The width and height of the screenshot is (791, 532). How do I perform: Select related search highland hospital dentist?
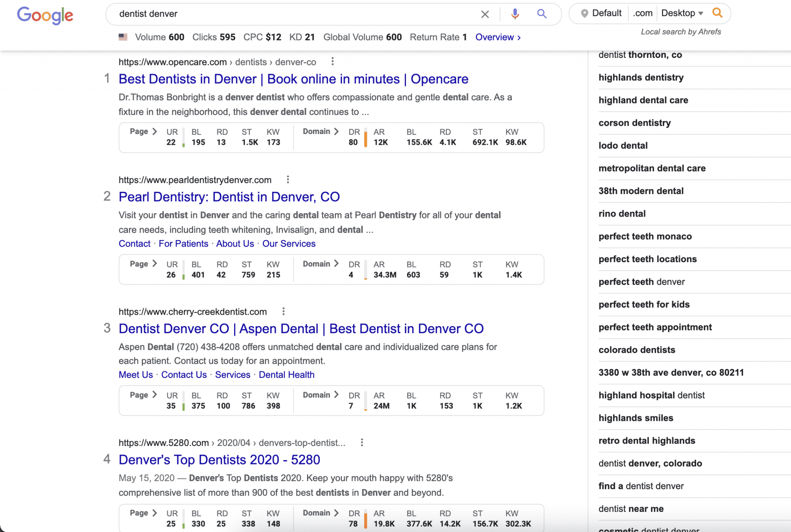point(652,395)
